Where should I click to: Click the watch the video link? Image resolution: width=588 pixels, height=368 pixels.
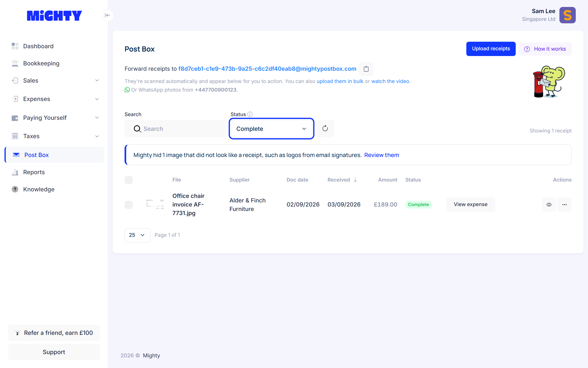point(390,81)
